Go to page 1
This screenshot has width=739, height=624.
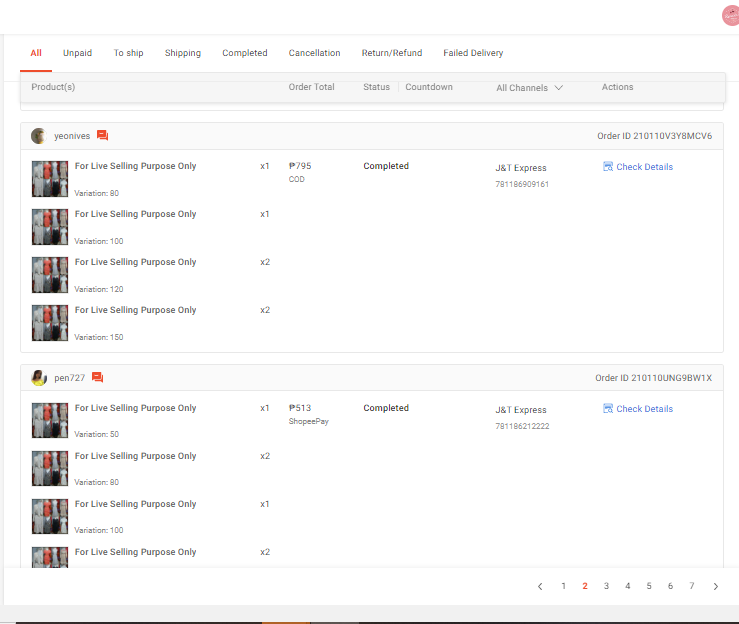click(x=563, y=586)
